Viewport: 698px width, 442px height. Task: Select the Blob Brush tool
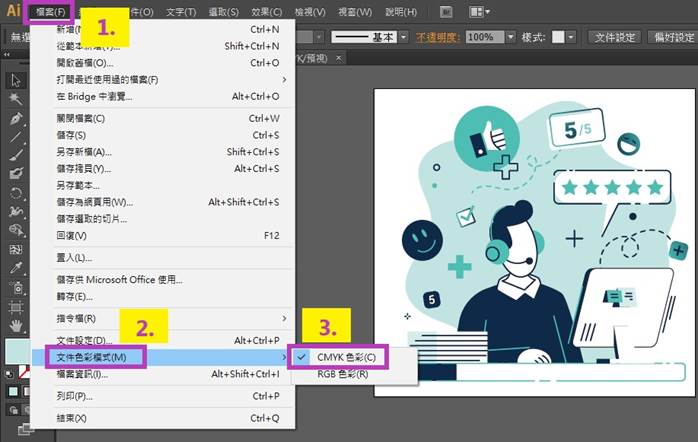pyautogui.click(x=16, y=173)
